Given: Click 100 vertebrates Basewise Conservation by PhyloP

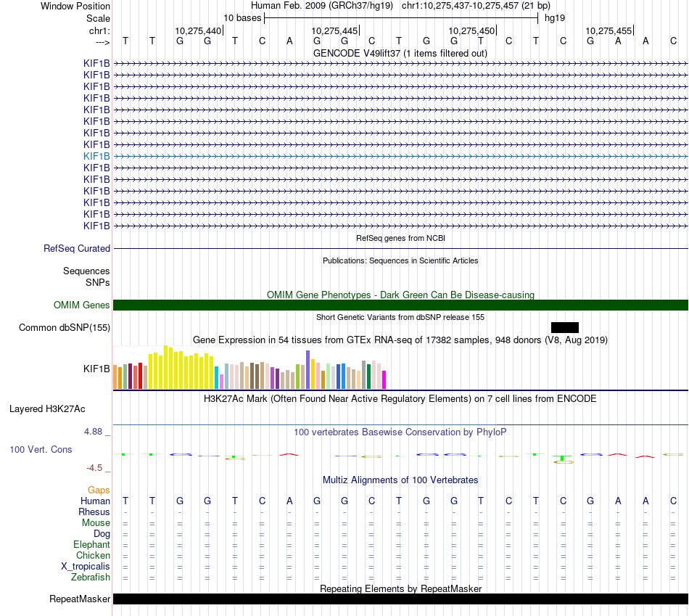Looking at the screenshot, I should (400, 432).
